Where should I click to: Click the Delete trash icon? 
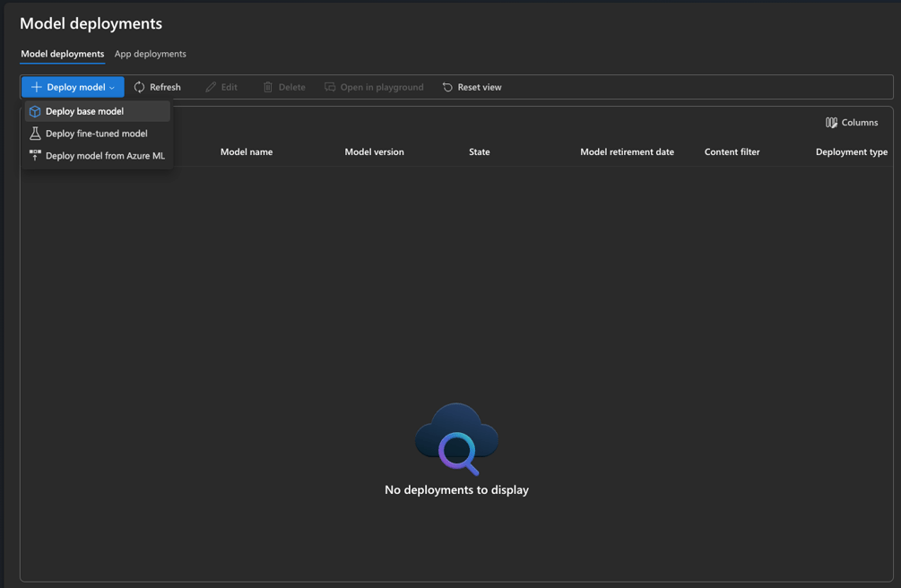[270, 86]
